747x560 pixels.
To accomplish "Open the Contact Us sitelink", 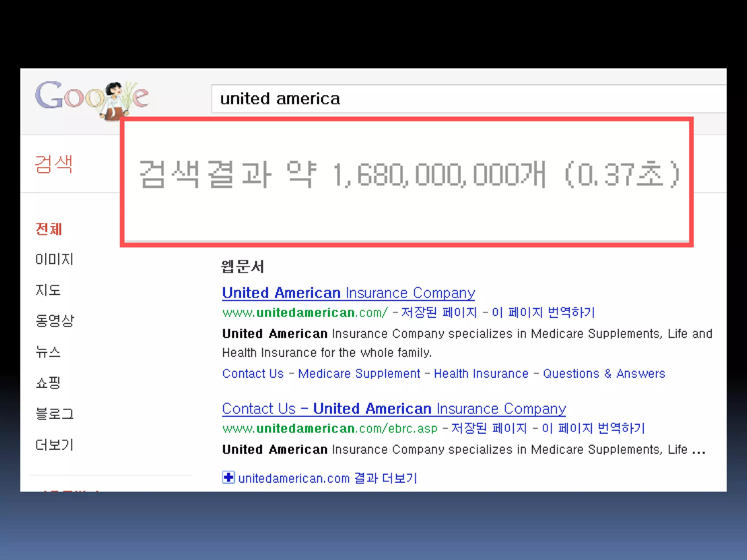I will [x=253, y=374].
